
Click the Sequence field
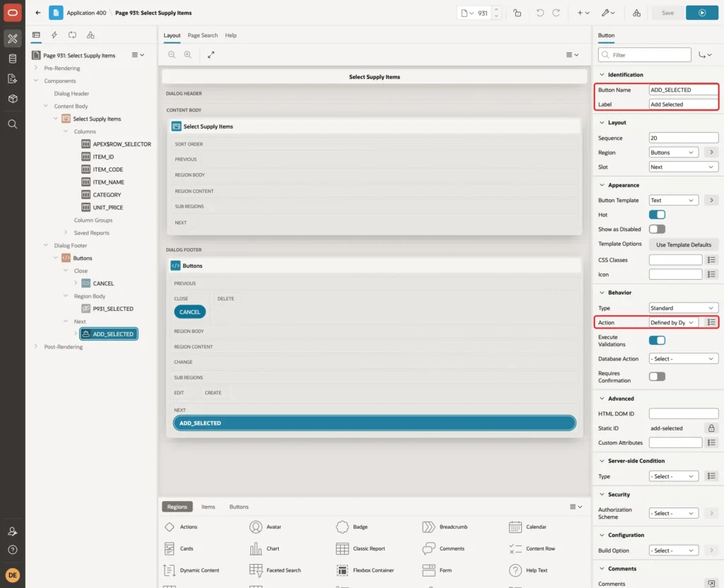tap(684, 138)
